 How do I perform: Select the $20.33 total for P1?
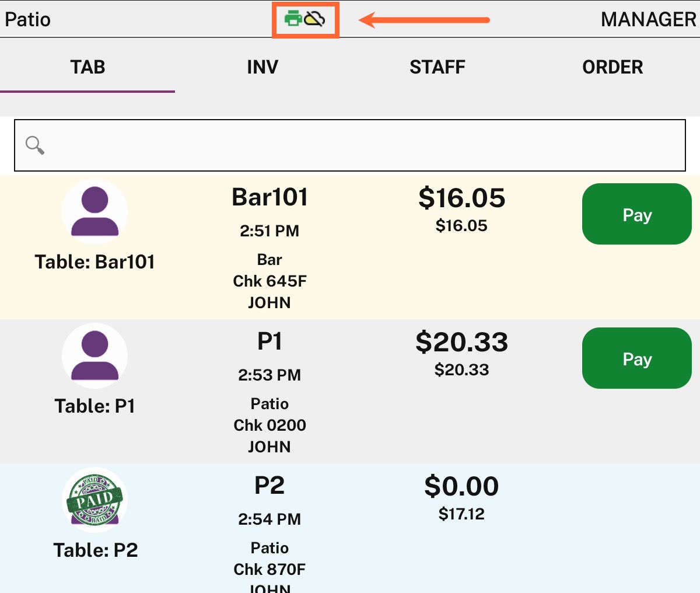tap(461, 342)
